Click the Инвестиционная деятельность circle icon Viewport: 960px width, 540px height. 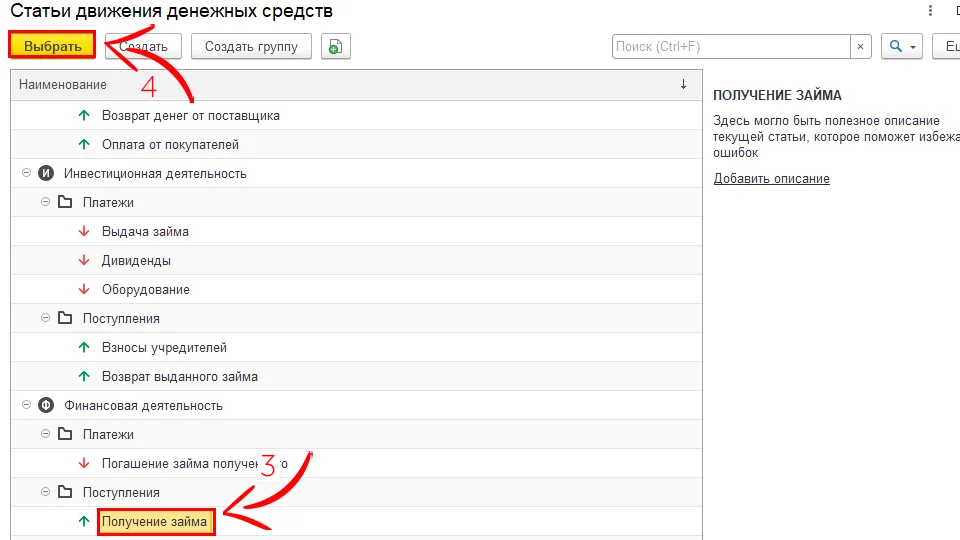coord(46,173)
